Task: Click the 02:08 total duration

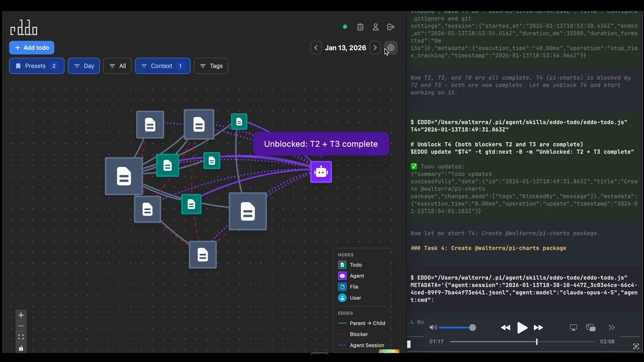Action: 607,342
